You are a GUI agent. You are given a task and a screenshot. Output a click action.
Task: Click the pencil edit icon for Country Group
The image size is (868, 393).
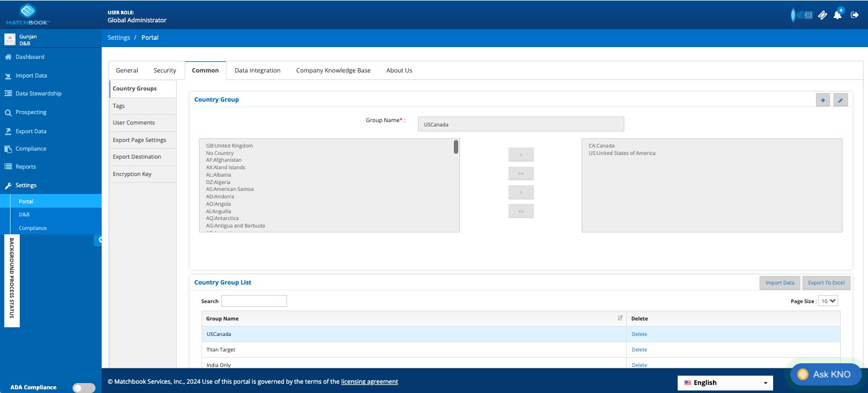pyautogui.click(x=841, y=100)
